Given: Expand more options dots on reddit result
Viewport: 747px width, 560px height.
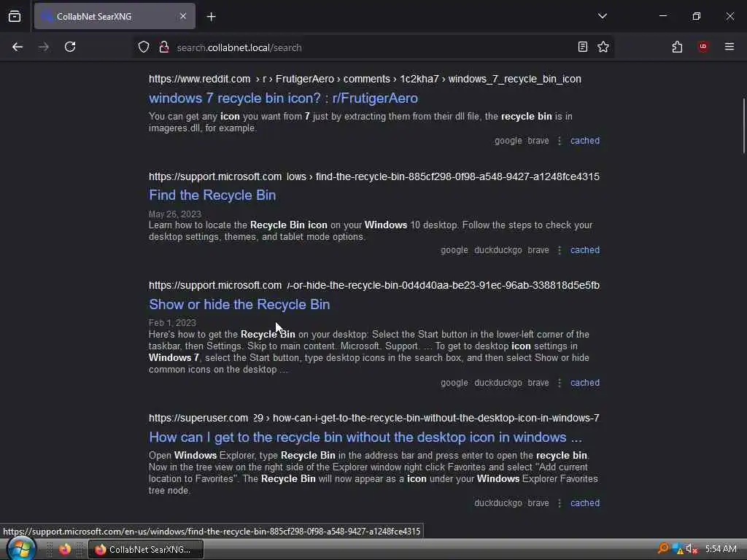Looking at the screenshot, I should (x=560, y=141).
